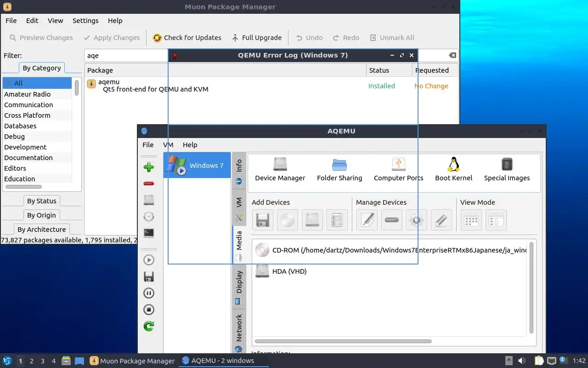The width and height of the screenshot is (588, 368).
Task: Open AQEMU Help menu
Action: coord(190,144)
